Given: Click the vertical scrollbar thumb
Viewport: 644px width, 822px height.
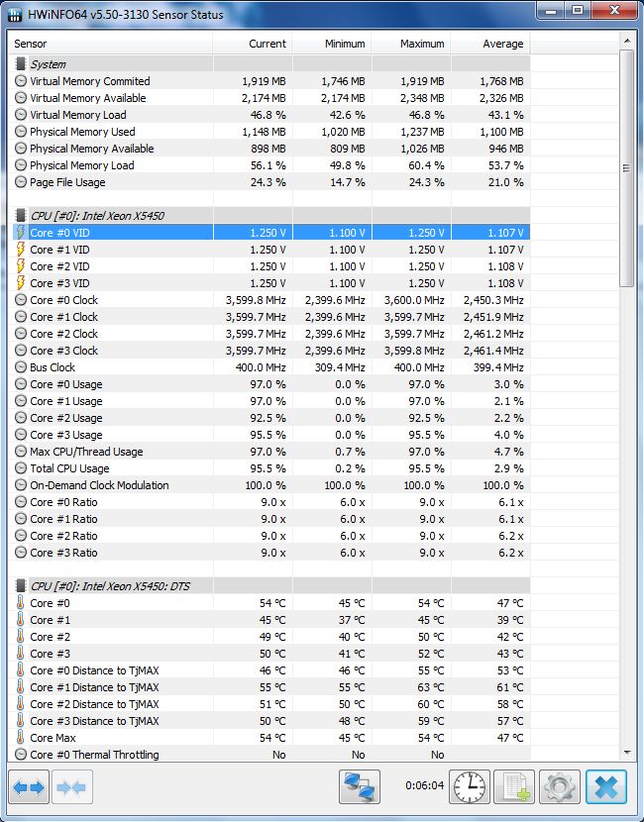Looking at the screenshot, I should click(626, 168).
